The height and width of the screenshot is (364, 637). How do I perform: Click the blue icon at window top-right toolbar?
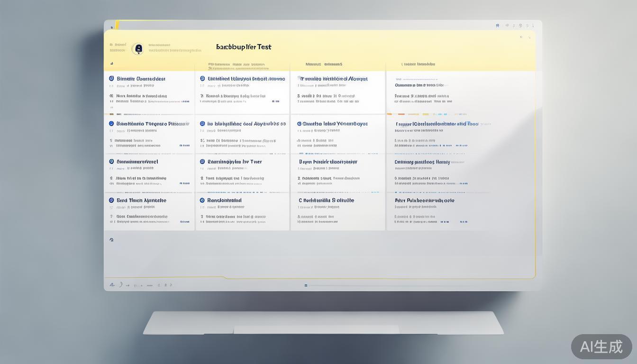[x=497, y=26]
